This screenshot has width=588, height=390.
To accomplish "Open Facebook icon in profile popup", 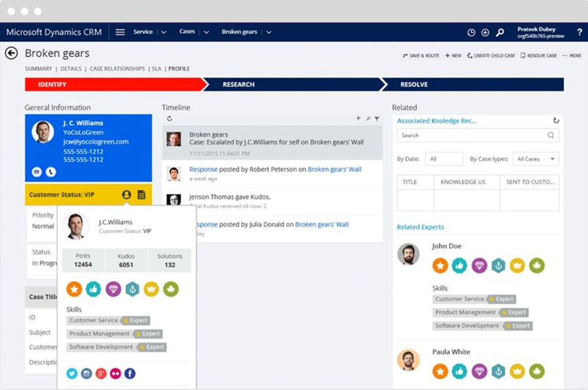I will [x=130, y=373].
